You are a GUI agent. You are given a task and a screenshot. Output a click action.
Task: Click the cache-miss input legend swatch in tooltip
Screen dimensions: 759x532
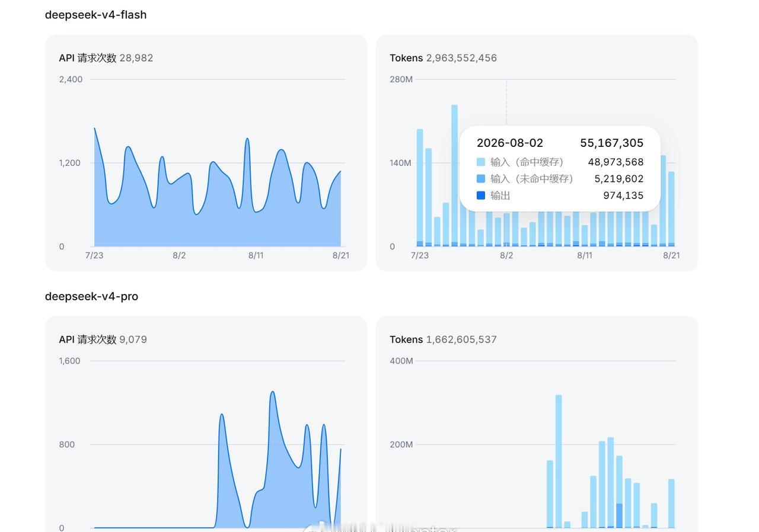coord(481,178)
